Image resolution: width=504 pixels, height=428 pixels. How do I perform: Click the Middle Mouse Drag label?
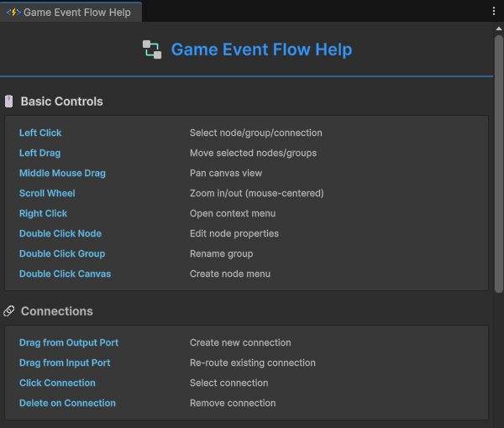pyautogui.click(x=62, y=173)
